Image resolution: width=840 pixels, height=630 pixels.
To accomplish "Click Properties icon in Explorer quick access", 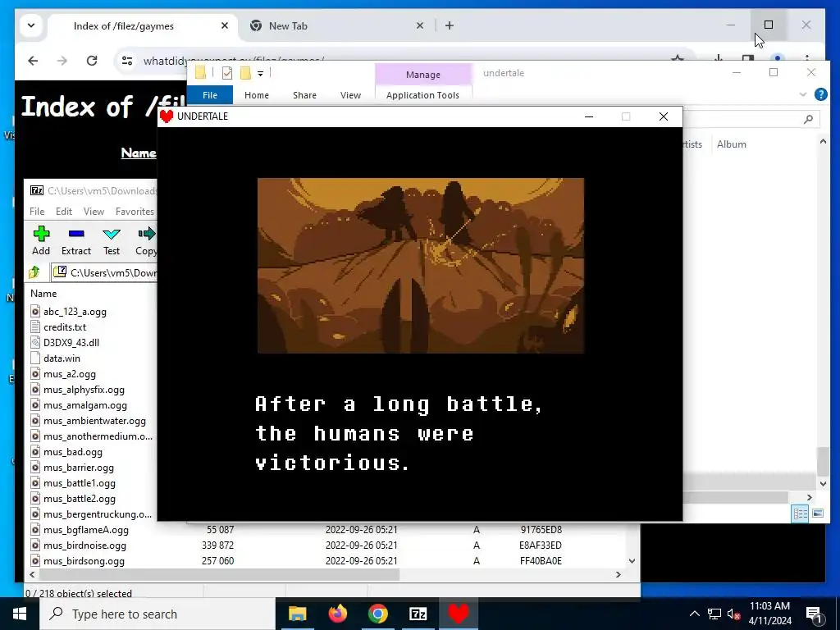I will (x=227, y=73).
